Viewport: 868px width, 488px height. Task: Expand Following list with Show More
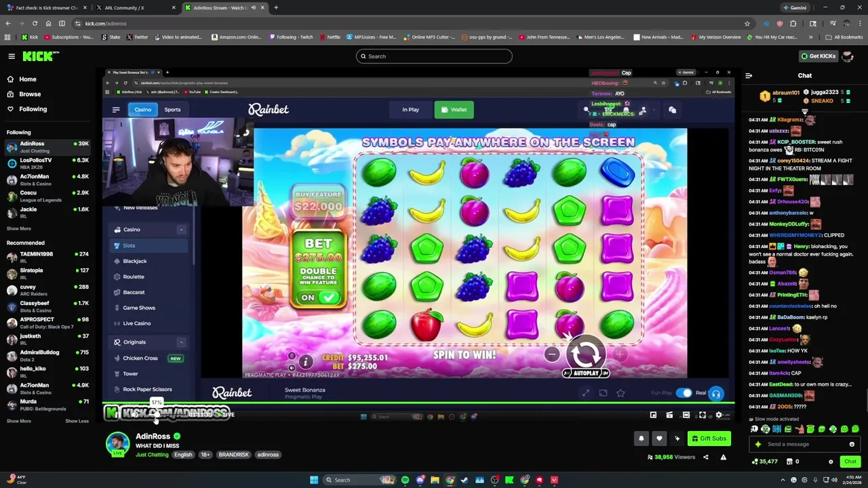[18, 228]
